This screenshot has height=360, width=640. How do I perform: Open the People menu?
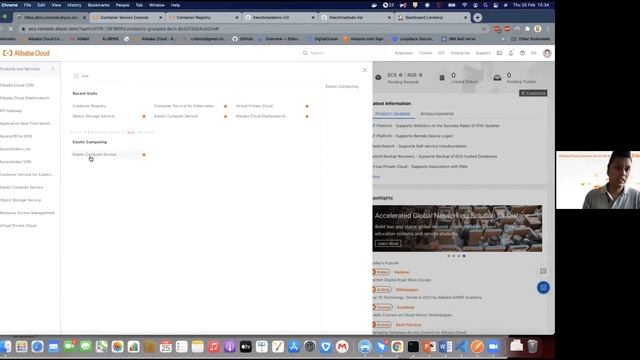point(122,5)
